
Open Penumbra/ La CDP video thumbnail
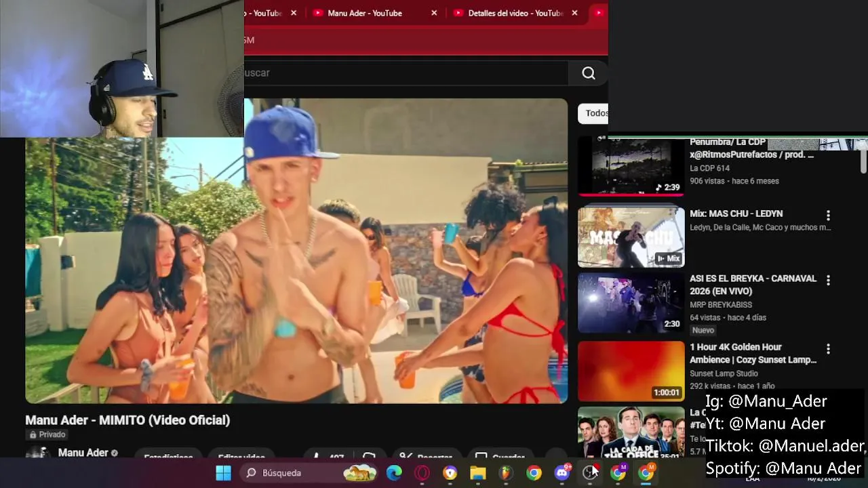pyautogui.click(x=631, y=167)
